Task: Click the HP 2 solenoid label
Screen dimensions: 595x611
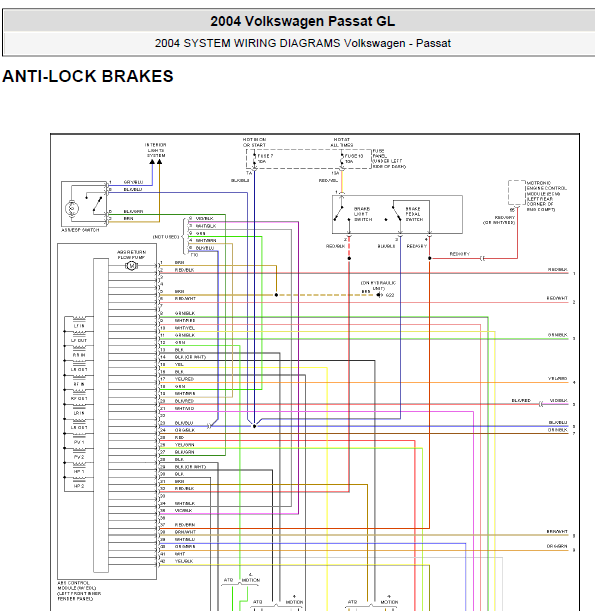Action: [x=79, y=486]
